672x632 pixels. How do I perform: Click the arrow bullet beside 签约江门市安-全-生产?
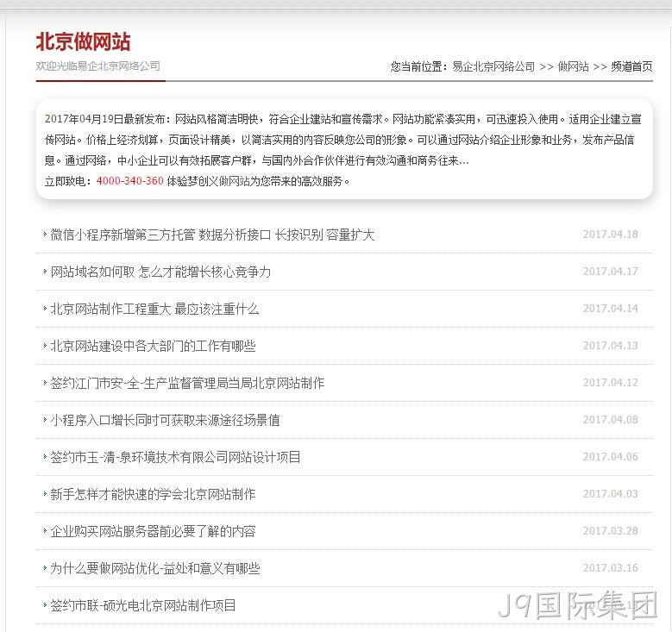coord(45,383)
